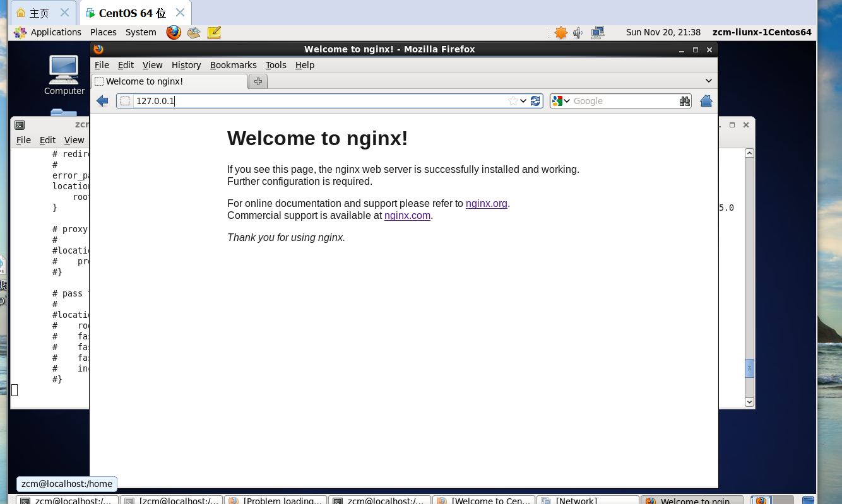The width and height of the screenshot is (842, 504).
Task: Click the Firefox logo in window title bar
Action: [x=98, y=49]
